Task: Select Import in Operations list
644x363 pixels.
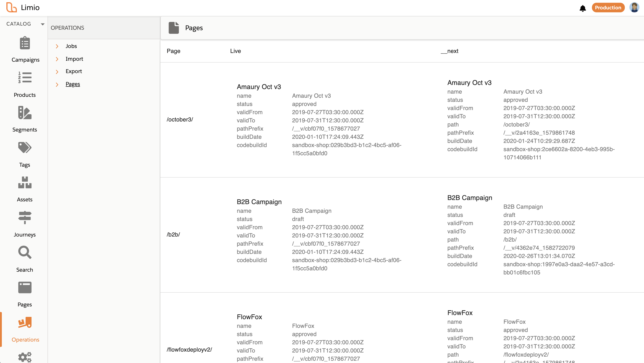Action: point(74,59)
